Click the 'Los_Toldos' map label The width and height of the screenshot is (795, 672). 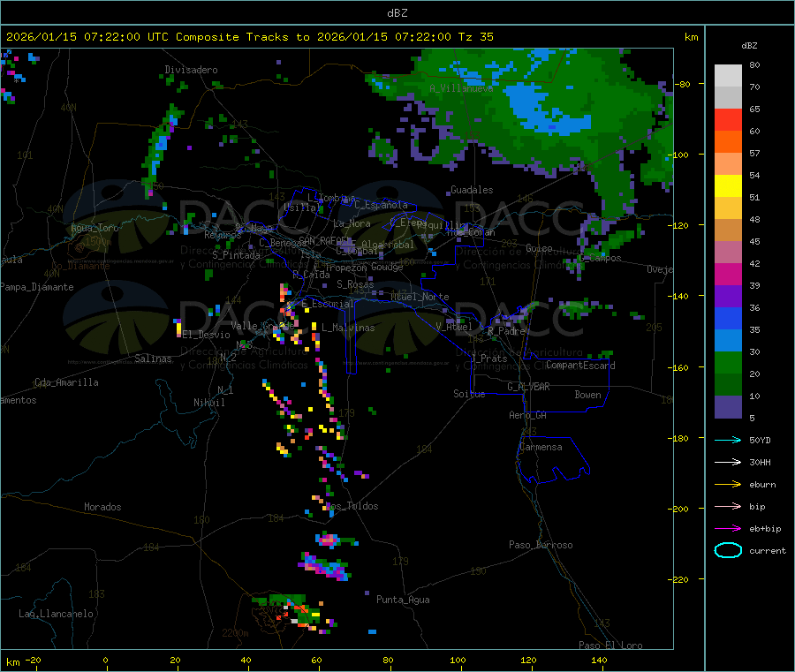pos(352,506)
